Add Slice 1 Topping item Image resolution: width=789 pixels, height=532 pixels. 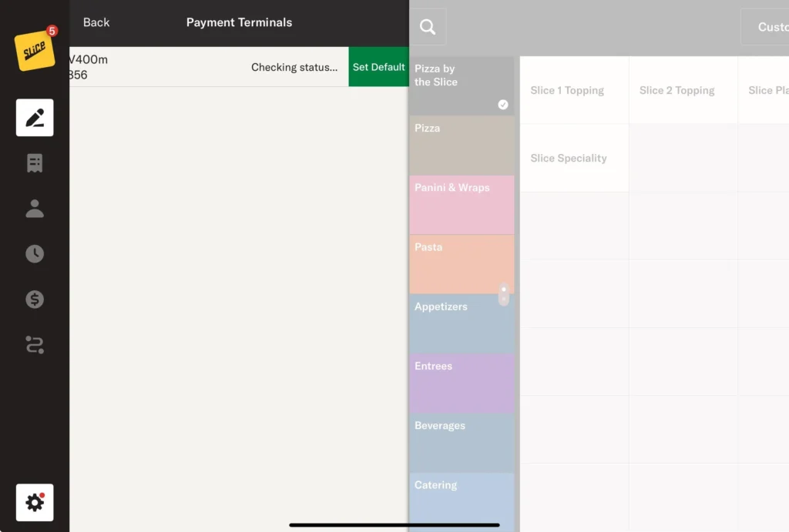[574, 90]
